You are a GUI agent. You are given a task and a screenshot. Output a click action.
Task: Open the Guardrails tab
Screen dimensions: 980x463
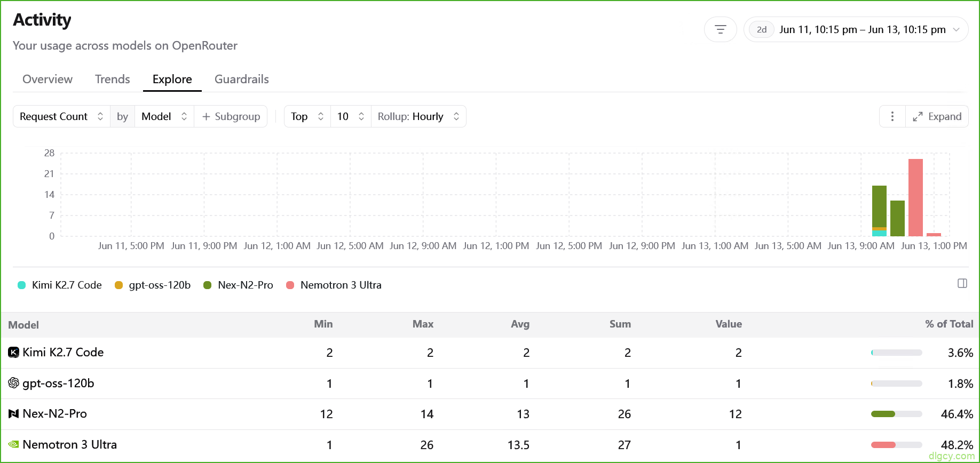(x=242, y=79)
